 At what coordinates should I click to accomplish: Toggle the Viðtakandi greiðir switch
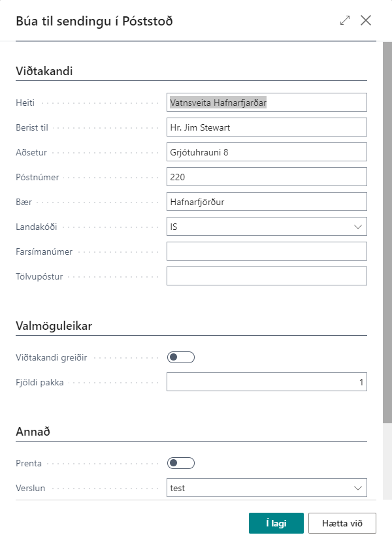(x=181, y=357)
